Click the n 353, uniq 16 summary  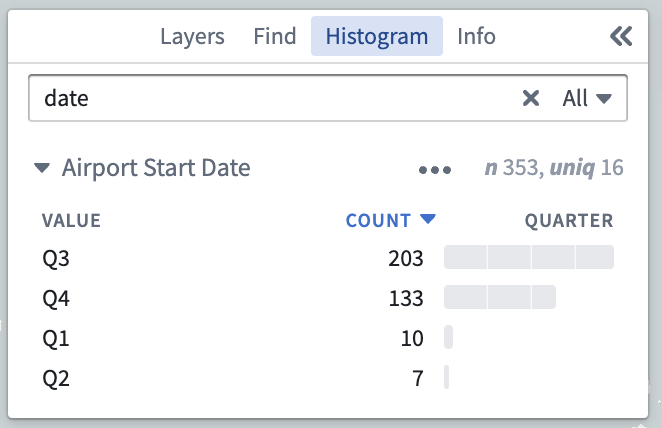tap(554, 168)
